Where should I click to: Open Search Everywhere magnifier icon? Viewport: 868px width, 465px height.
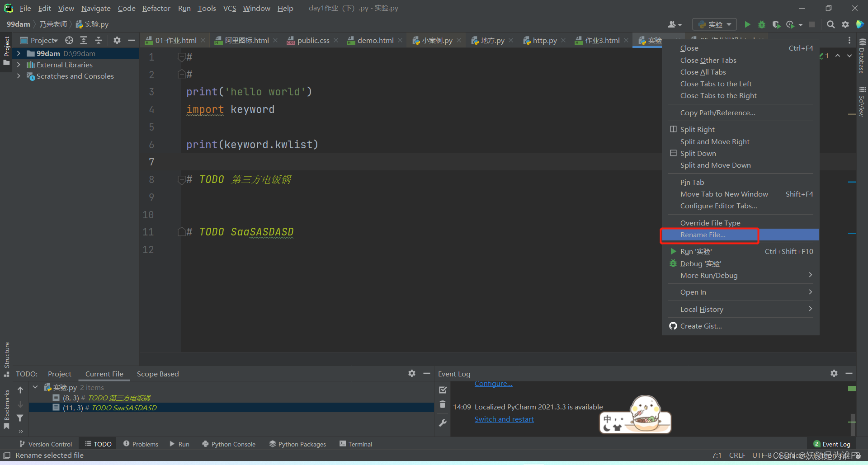[x=830, y=24]
